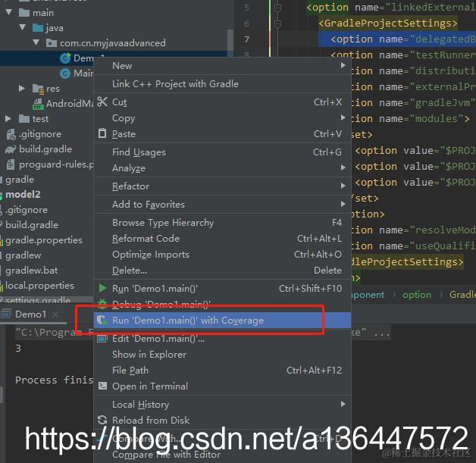Click the java source folder icon
Screen dimensions: 476x463
click(x=38, y=28)
